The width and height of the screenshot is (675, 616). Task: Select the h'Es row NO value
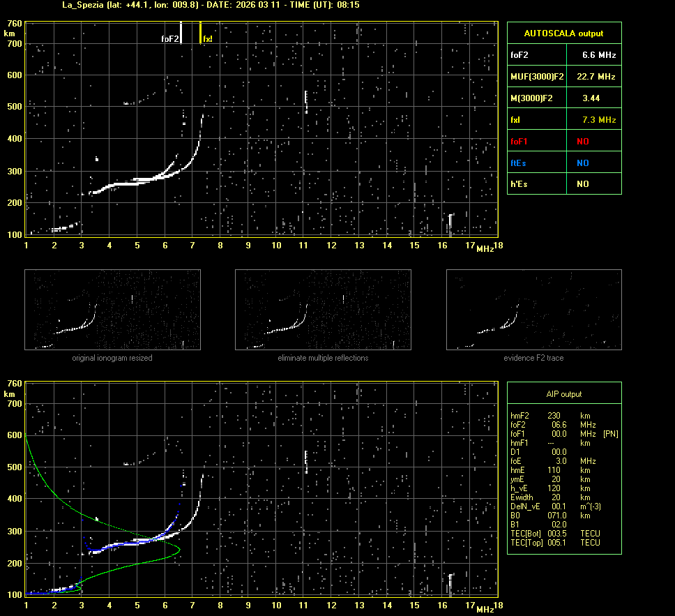[x=582, y=184]
